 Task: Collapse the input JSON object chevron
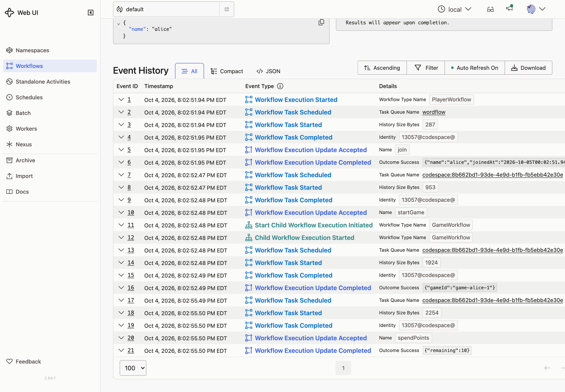pos(118,24)
